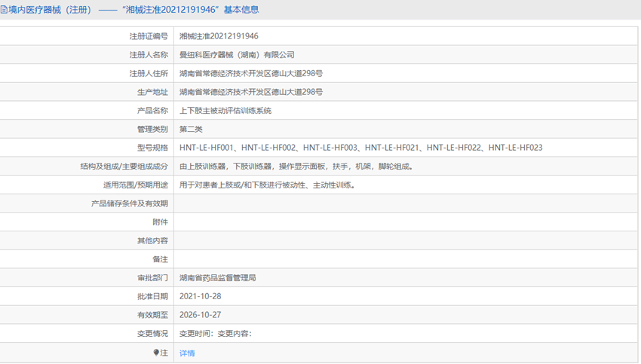Click the 注册证编号 label

(x=149, y=36)
